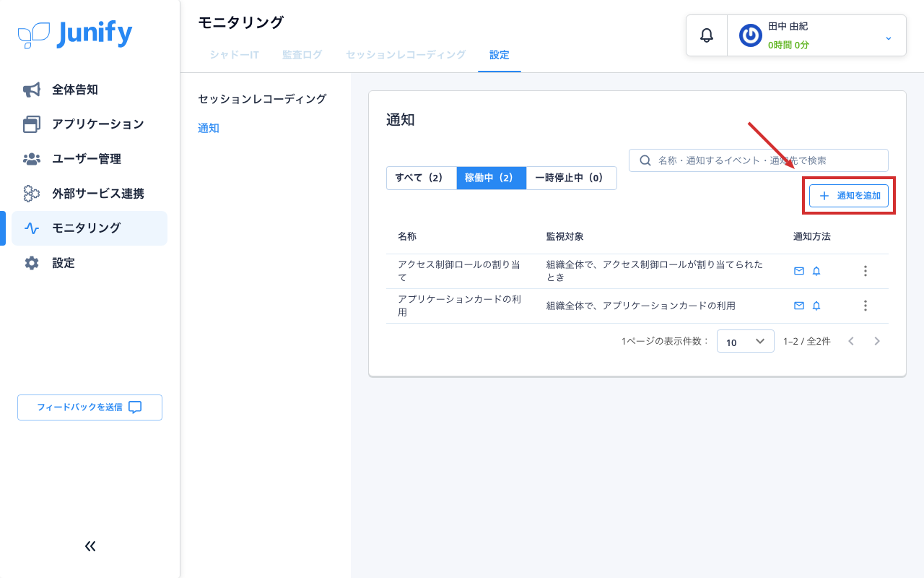
Task: Open notifications bell in header
Action: 707,35
